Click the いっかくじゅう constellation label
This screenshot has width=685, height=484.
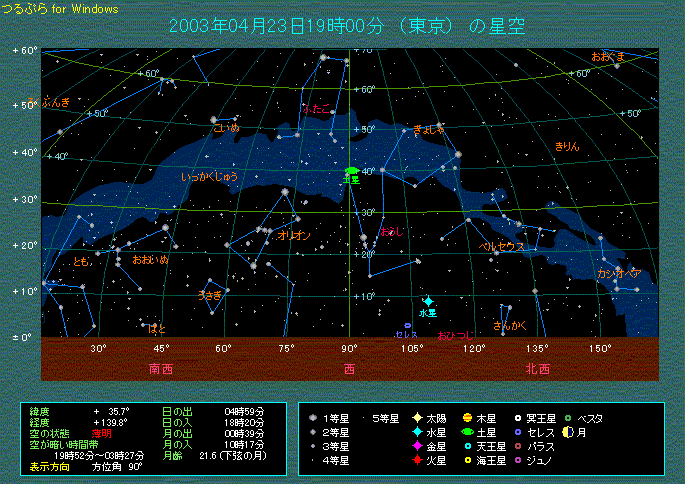210,176
